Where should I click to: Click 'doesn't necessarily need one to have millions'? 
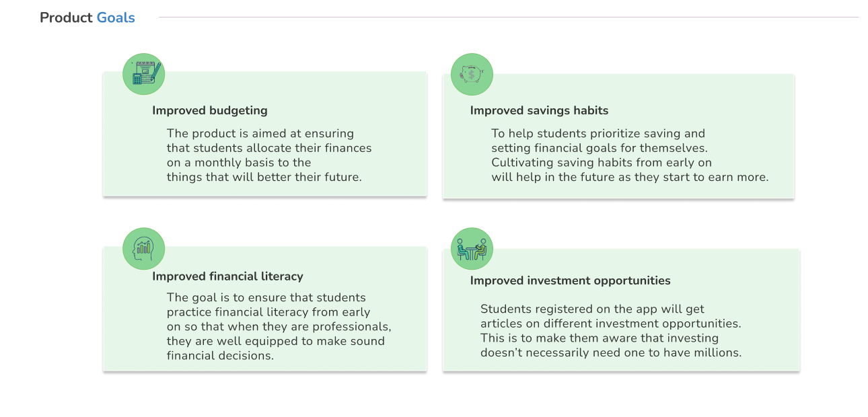click(x=611, y=352)
